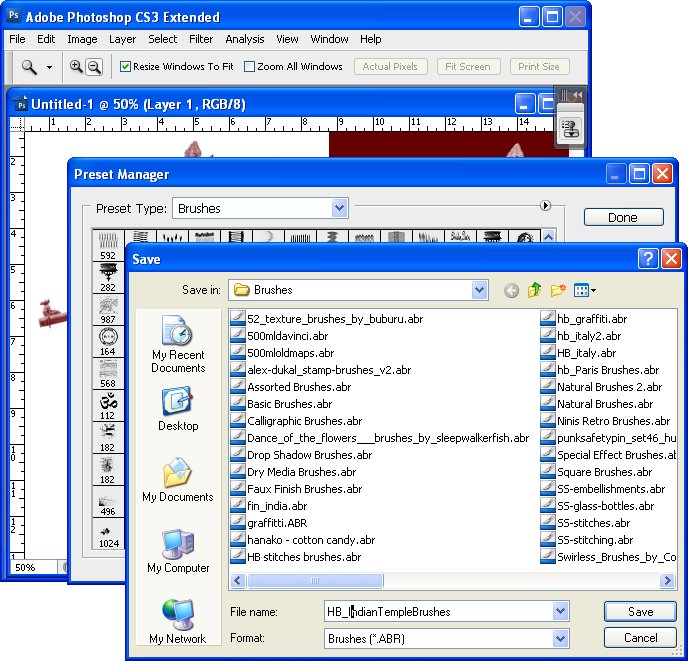Open the Zoom tool preset picker arrow
Image resolution: width=688 pixels, height=661 pixels.
point(49,67)
